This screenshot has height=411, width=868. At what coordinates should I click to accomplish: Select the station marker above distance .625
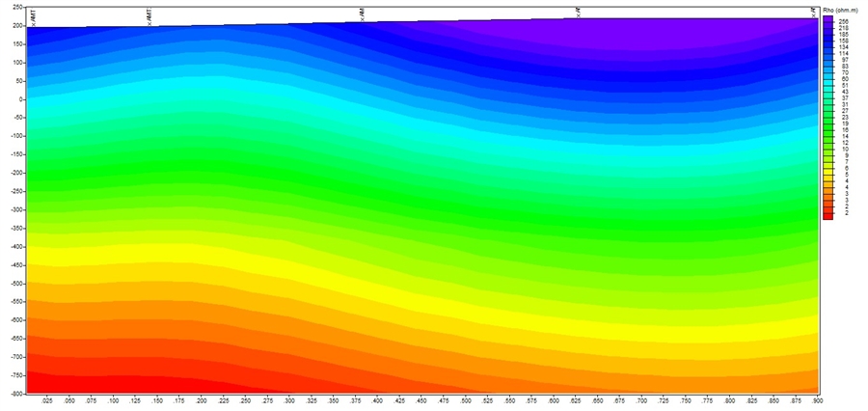(578, 12)
